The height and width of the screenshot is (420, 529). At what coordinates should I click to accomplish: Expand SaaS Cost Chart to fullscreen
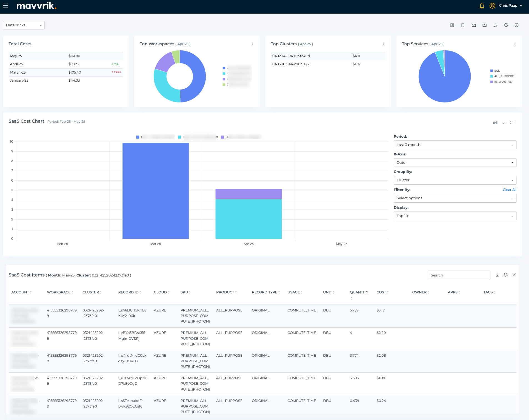click(x=512, y=123)
